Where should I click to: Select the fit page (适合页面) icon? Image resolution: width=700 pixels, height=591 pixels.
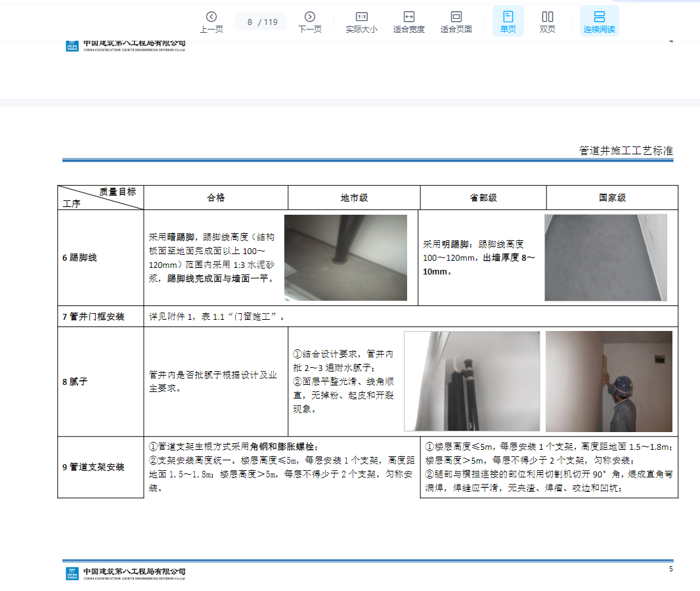[x=456, y=17]
